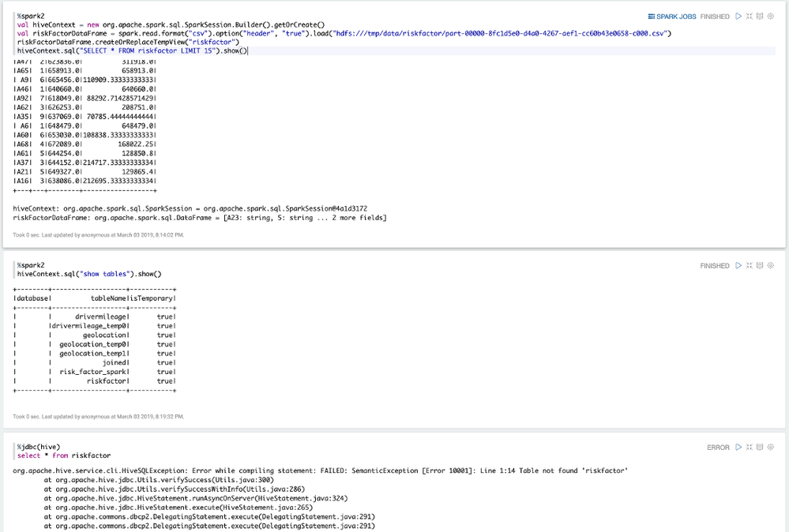This screenshot has width=789, height=532.
Task: Place cursor in the select * from riskfactor editor
Action: [x=63, y=456]
